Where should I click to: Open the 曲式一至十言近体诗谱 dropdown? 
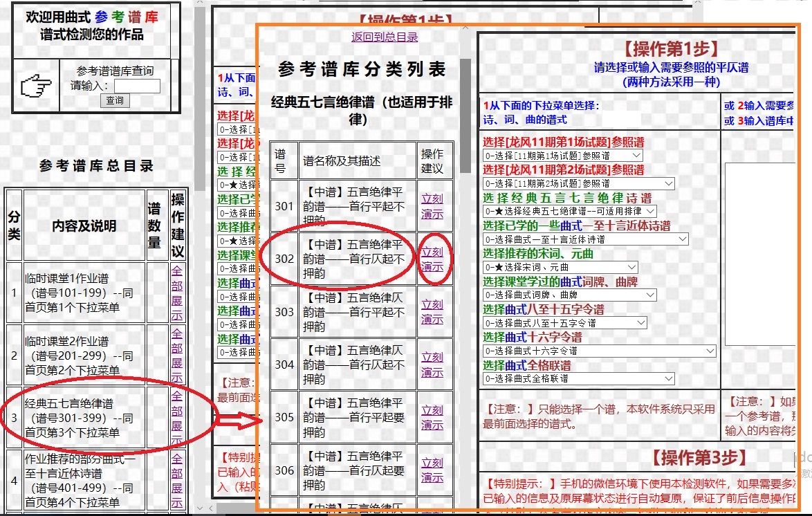tap(585, 239)
